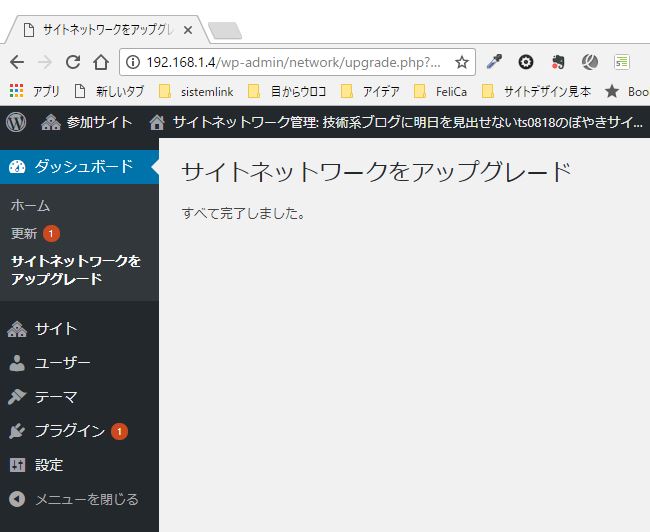Image resolution: width=650 pixels, height=532 pixels.
Task: Open the Apps grid shortcut
Action: pos(16,91)
